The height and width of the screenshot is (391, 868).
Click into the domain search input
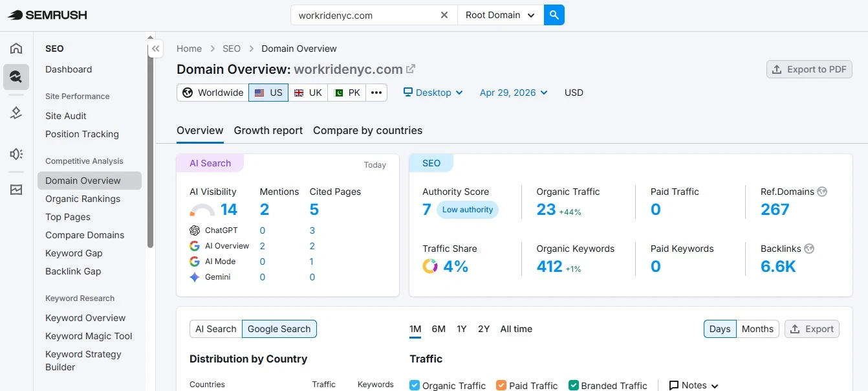coord(365,15)
